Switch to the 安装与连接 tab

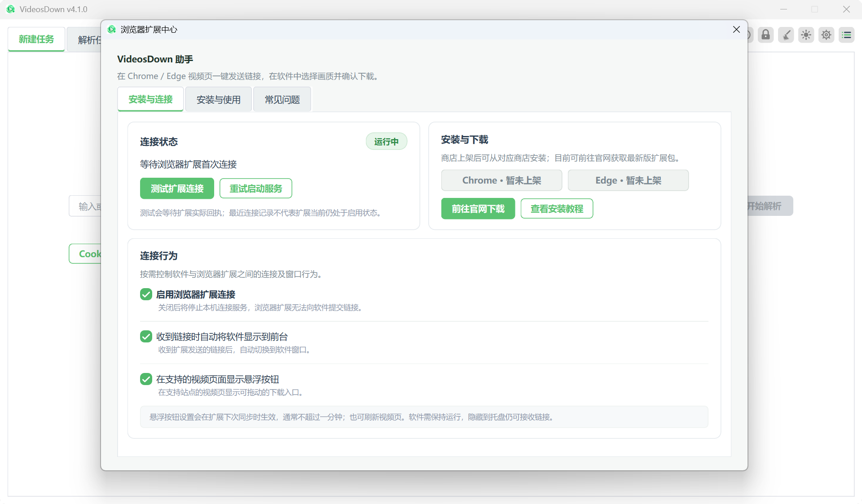click(x=150, y=99)
